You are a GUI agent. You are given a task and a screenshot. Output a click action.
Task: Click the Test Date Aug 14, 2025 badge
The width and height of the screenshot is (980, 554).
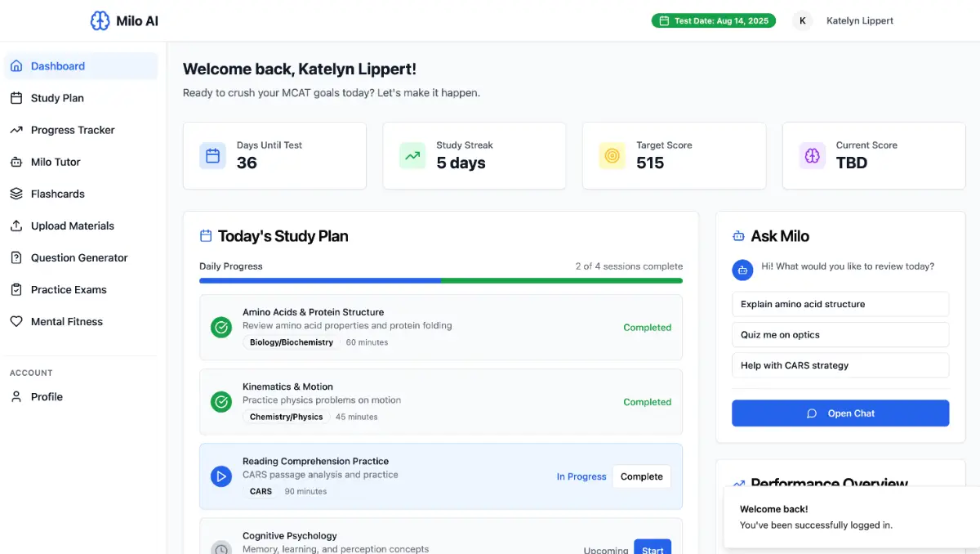[x=714, y=21]
